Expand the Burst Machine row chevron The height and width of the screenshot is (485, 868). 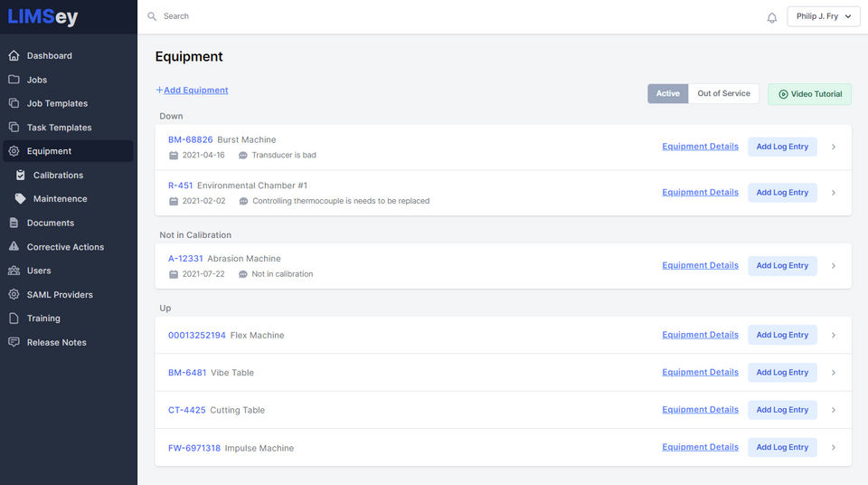coord(833,147)
